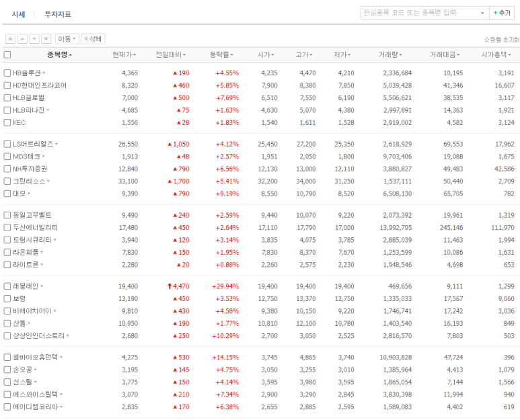Check the HLB글로벌 row checkbox
The height and width of the screenshot is (420, 520).
7,97
